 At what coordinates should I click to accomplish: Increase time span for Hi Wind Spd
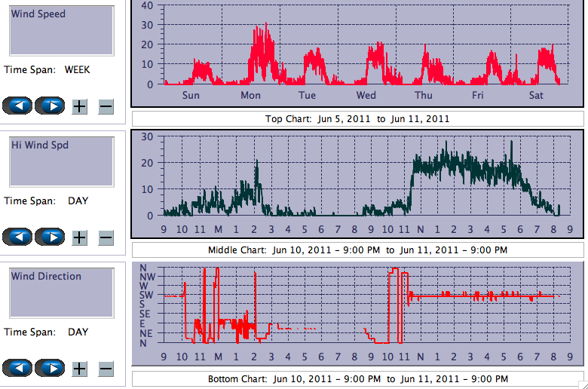point(79,237)
